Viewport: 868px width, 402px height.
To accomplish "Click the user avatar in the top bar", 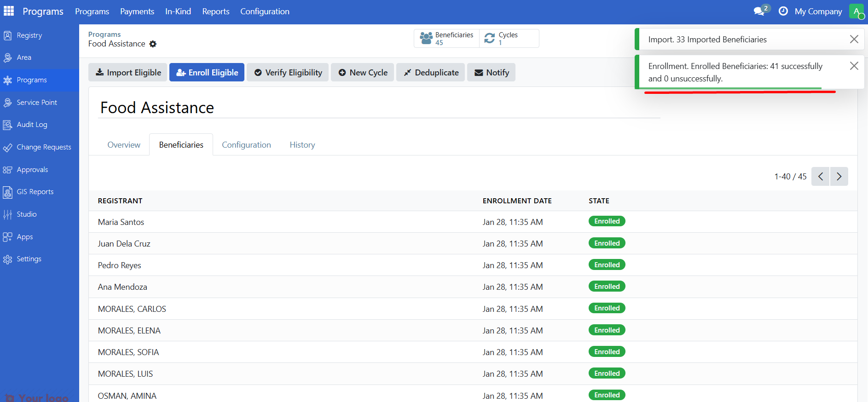I will coord(856,11).
